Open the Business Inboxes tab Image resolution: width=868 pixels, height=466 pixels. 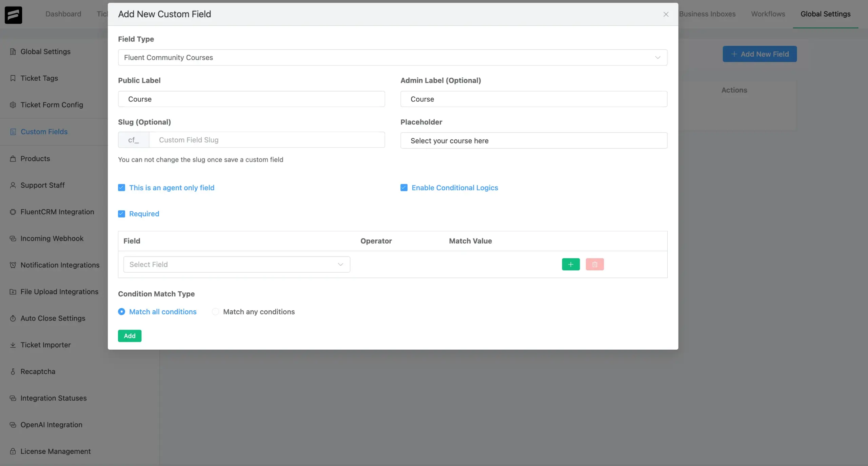(707, 14)
